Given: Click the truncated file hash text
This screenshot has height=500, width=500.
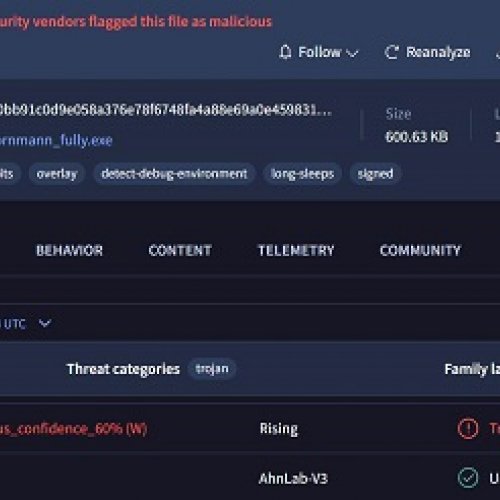Looking at the screenshot, I should pyautogui.click(x=166, y=110).
